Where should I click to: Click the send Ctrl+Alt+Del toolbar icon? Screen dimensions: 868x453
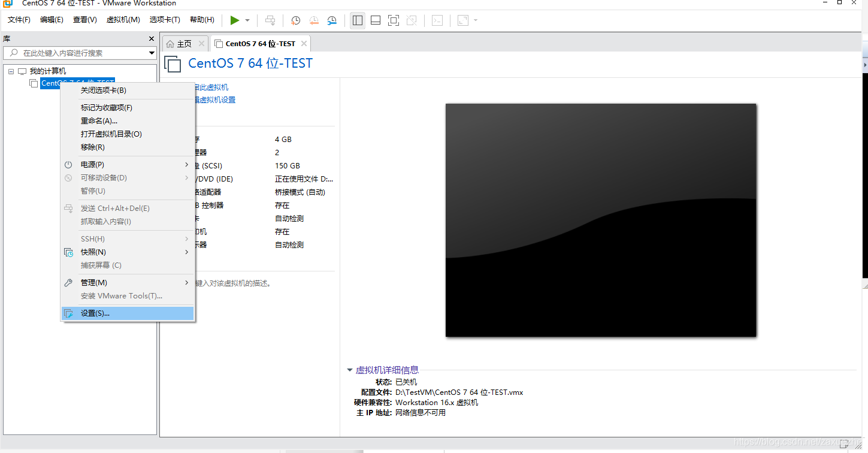[x=270, y=20]
